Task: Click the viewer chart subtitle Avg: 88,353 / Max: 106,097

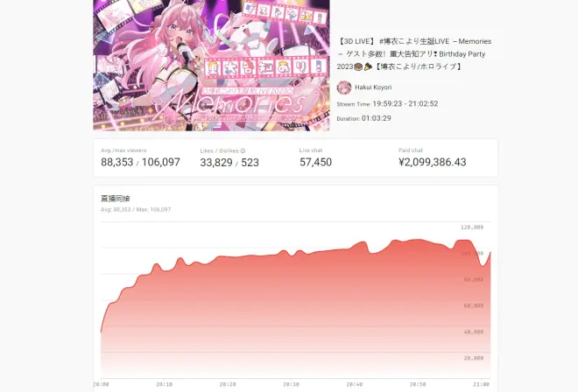Action: pyautogui.click(x=136, y=209)
